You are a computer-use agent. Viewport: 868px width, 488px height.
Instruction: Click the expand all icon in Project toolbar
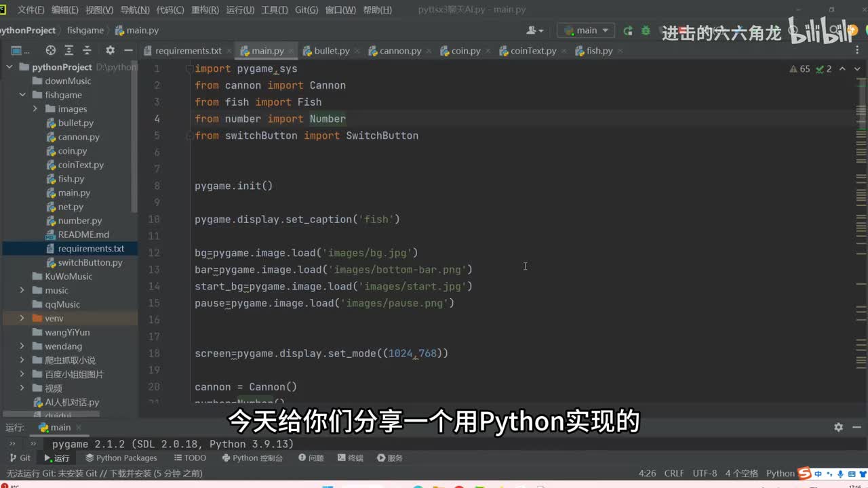click(68, 50)
